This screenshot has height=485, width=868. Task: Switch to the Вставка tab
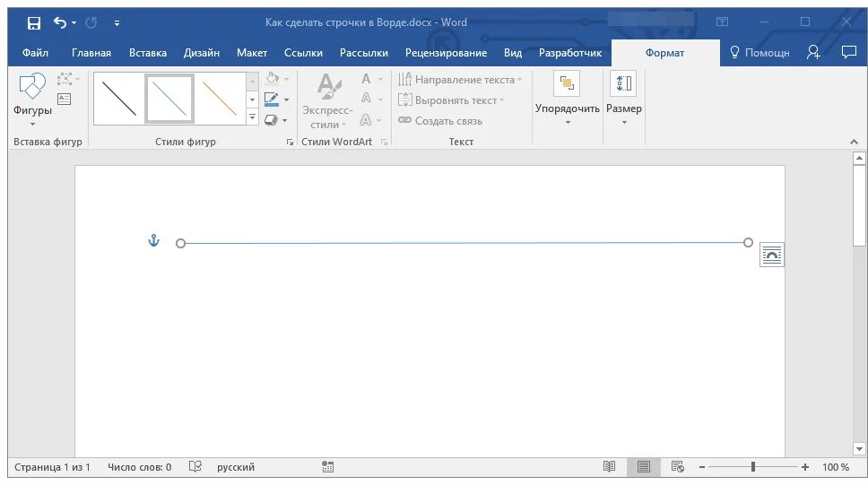click(148, 53)
